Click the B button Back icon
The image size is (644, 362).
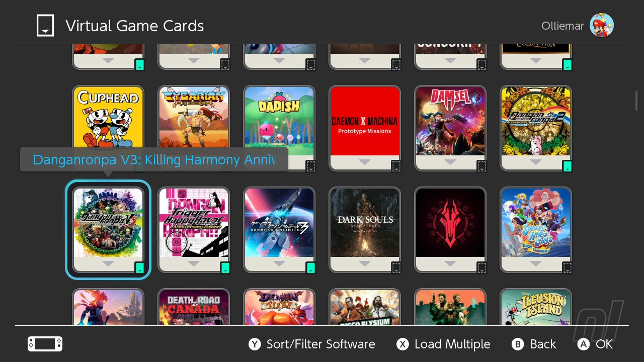pos(518,344)
